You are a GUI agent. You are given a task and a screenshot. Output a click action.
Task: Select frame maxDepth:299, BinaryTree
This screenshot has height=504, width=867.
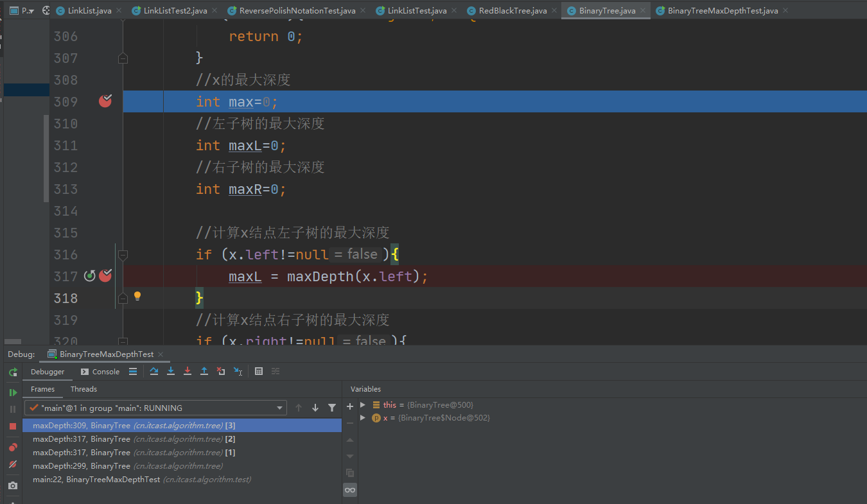point(182,466)
